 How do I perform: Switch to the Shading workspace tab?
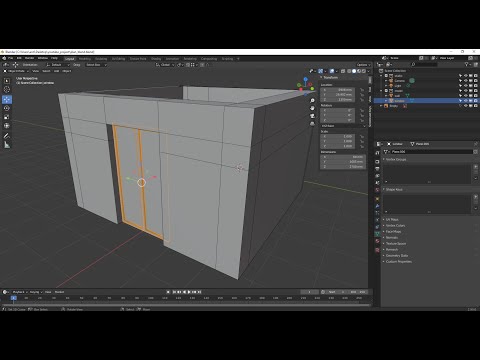coord(156,59)
